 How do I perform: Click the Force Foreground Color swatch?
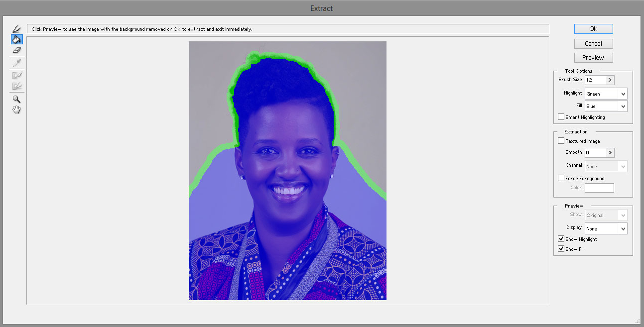pyautogui.click(x=599, y=188)
